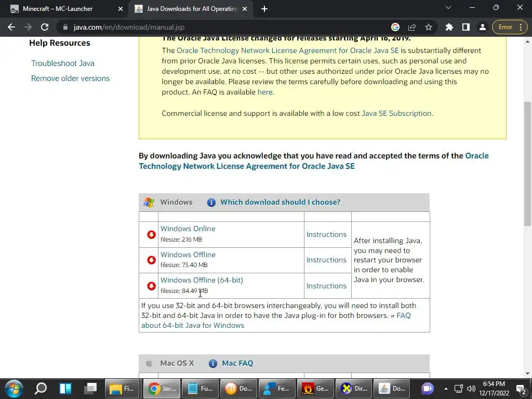Reload the Java download page

pyautogui.click(x=45, y=27)
